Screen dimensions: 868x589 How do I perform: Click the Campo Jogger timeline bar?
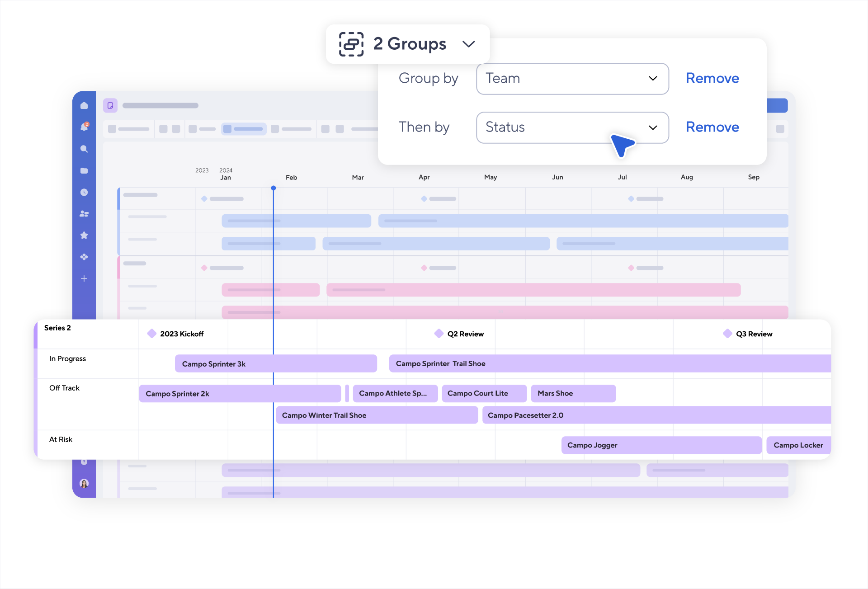click(x=661, y=445)
